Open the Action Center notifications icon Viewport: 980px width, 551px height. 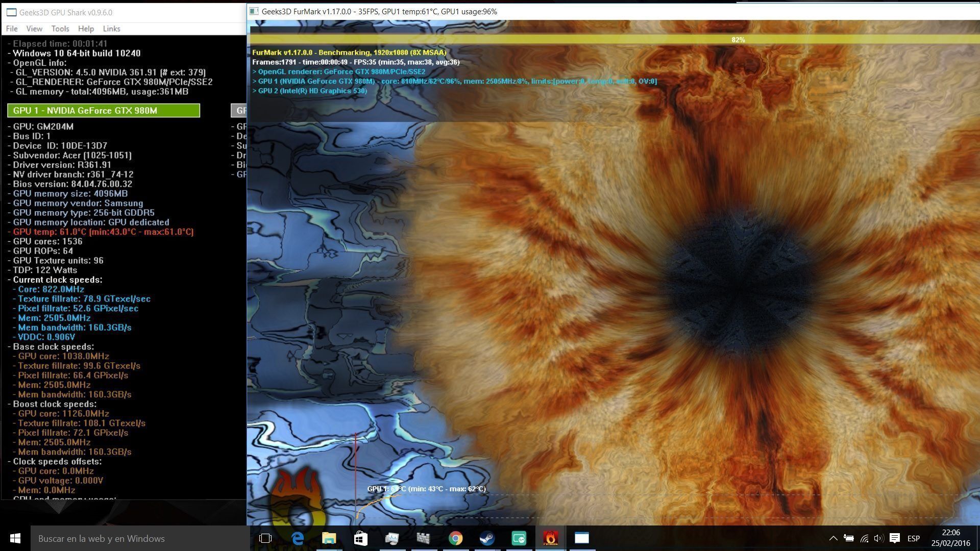894,538
